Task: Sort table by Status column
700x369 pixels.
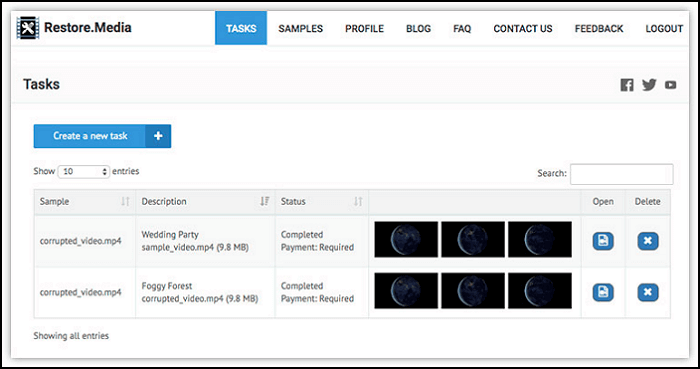Action: (x=358, y=202)
